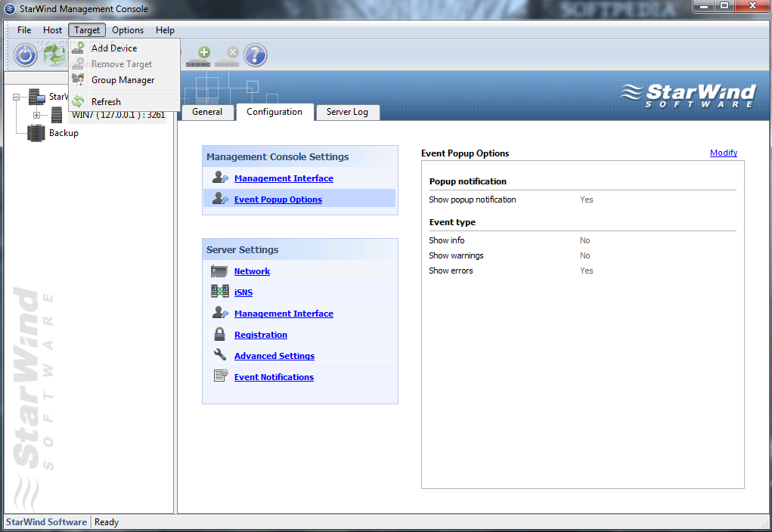This screenshot has height=532, width=772.
Task: Switch to the Server Log tab
Action: [347, 112]
